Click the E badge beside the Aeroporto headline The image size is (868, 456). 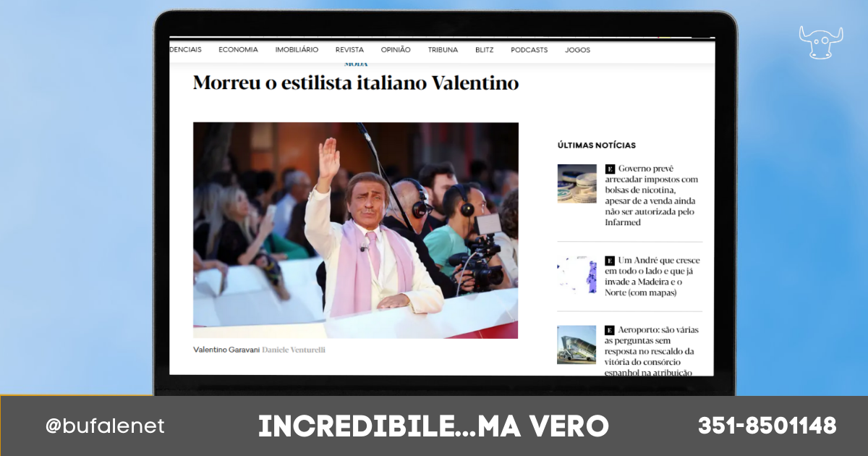tap(610, 330)
